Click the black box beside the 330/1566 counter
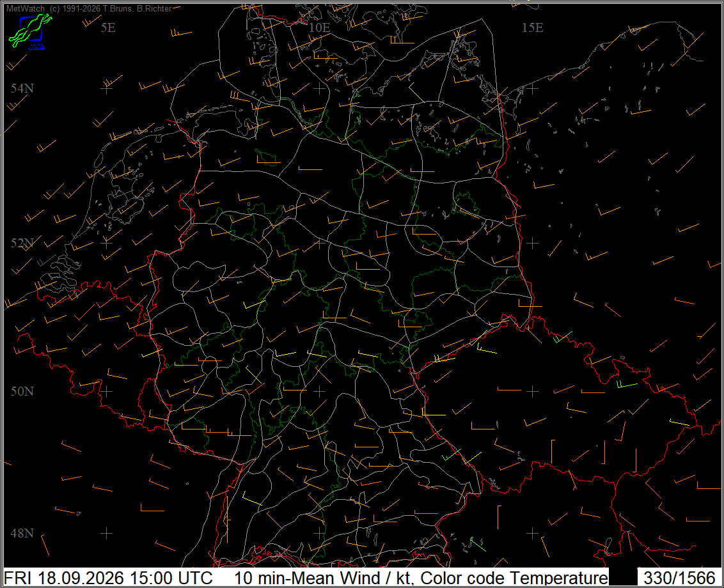724x588 pixels. pyautogui.click(x=623, y=577)
